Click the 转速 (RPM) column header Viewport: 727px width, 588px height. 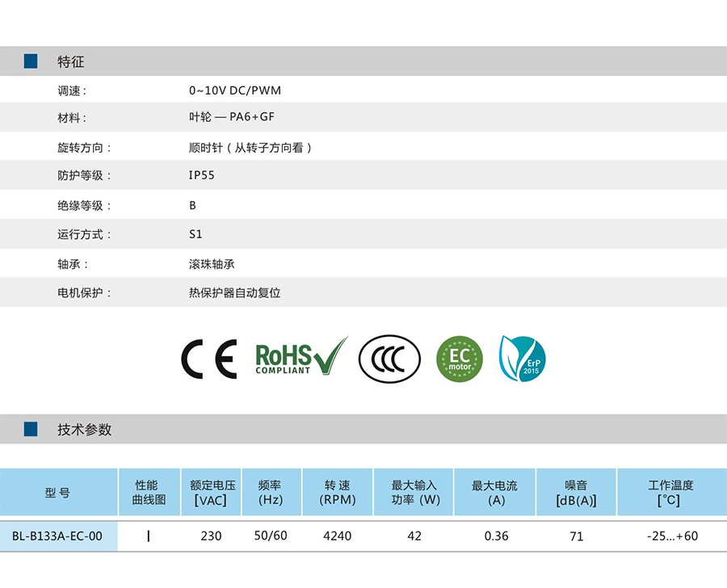pos(337,493)
